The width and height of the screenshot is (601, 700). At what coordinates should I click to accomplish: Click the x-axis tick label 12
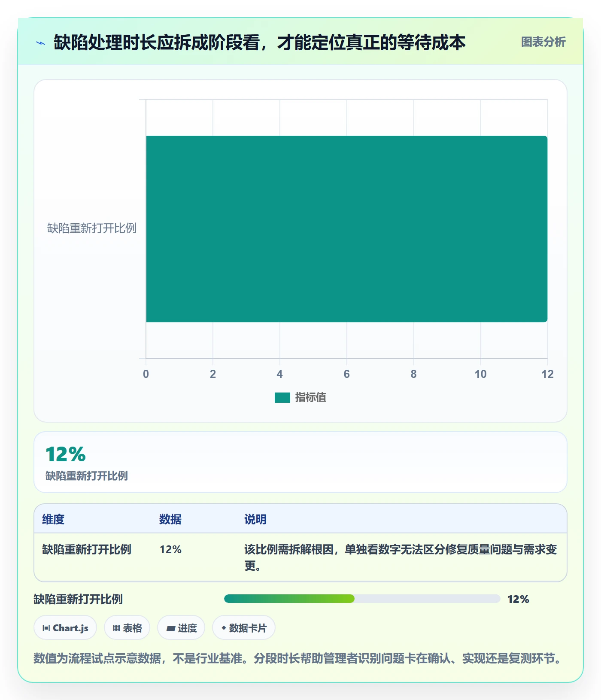coord(547,374)
